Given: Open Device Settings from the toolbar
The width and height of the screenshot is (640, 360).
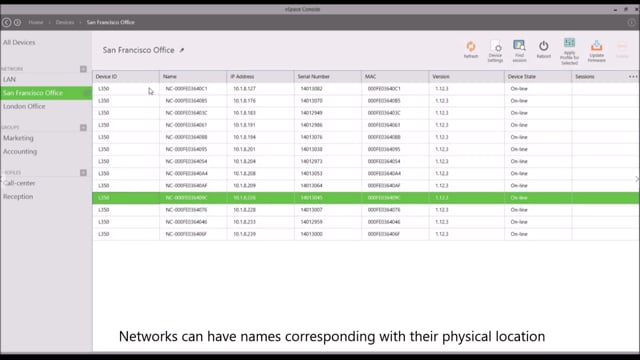Looking at the screenshot, I should pos(495,51).
